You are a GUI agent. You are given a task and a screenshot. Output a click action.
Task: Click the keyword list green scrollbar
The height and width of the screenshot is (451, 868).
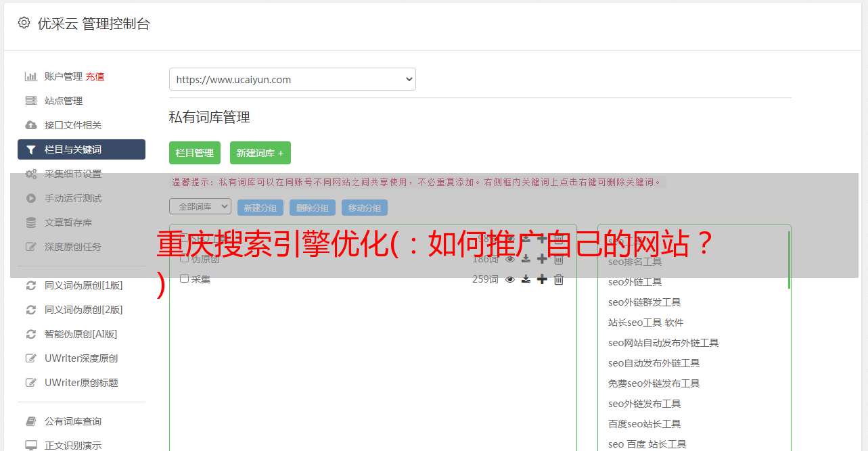(789, 260)
